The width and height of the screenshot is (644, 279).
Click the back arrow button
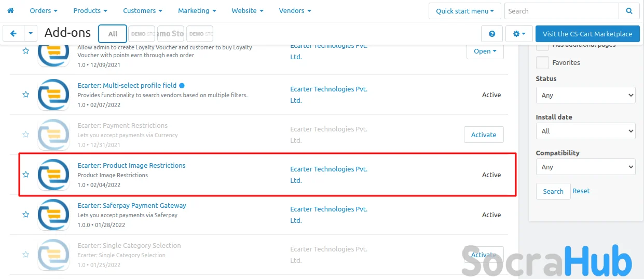click(x=13, y=34)
